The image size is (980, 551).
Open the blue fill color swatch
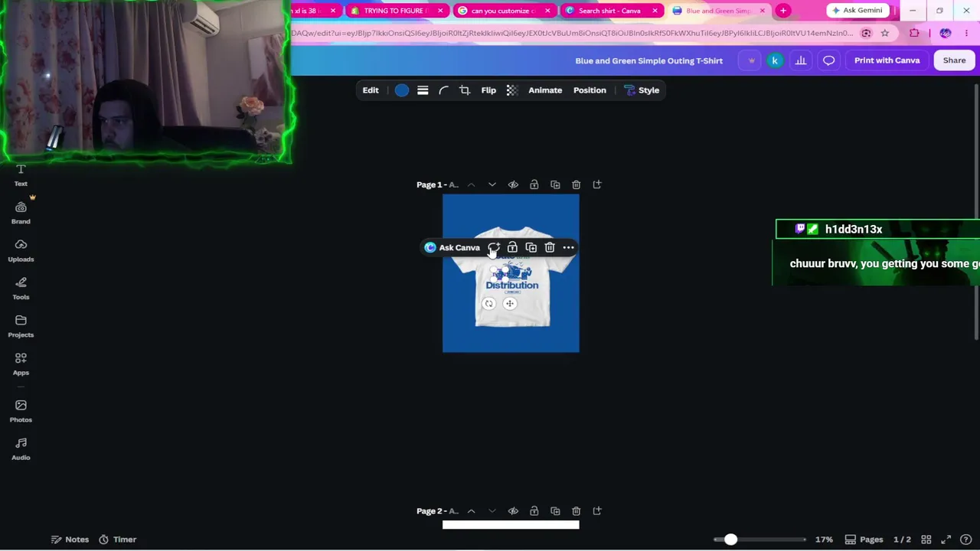(x=402, y=90)
